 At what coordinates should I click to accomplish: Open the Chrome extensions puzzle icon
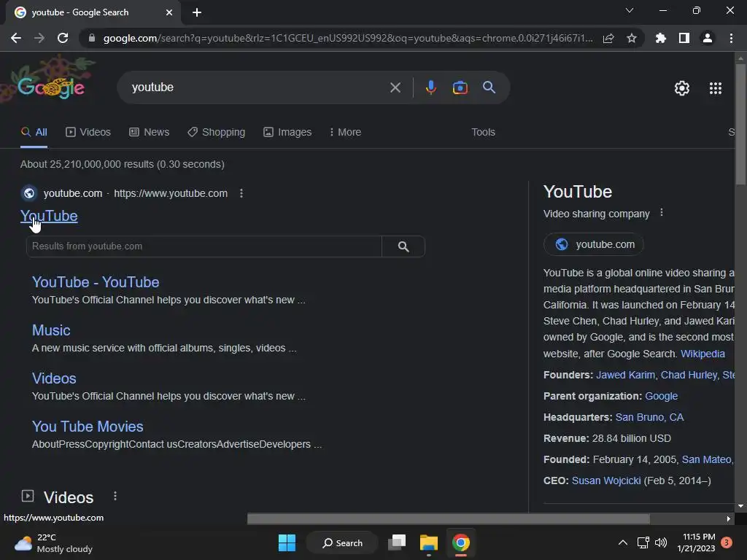coord(661,38)
